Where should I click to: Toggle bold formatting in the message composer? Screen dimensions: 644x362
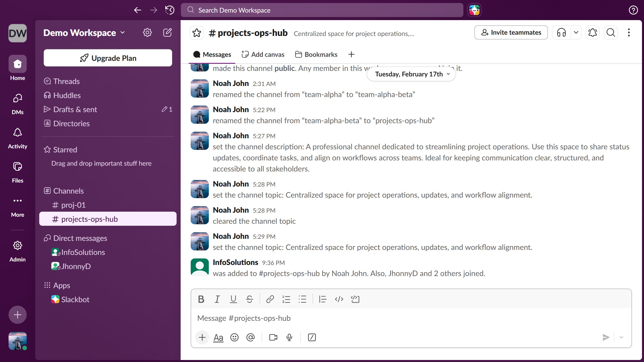pyautogui.click(x=201, y=299)
